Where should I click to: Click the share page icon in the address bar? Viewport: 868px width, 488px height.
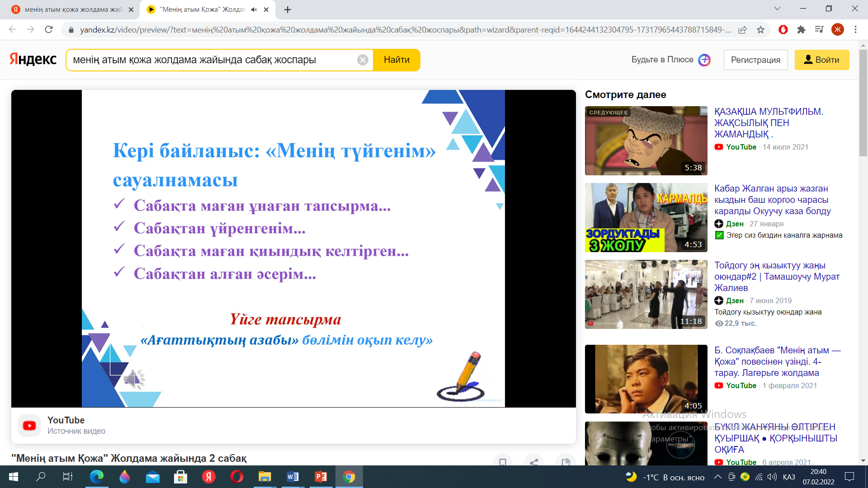(742, 30)
